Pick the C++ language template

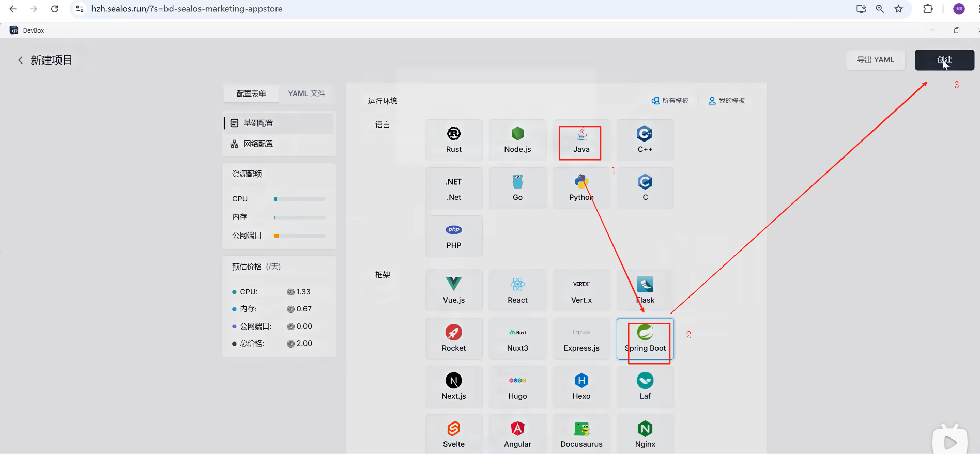coord(645,140)
